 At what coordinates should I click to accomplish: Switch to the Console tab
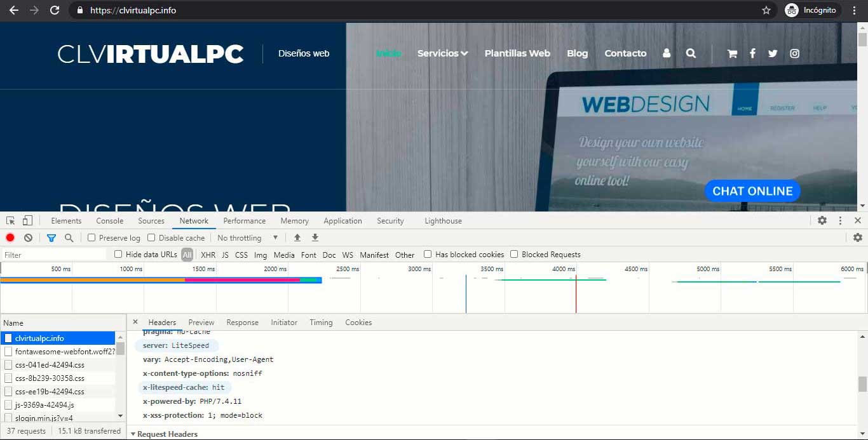(x=110, y=221)
